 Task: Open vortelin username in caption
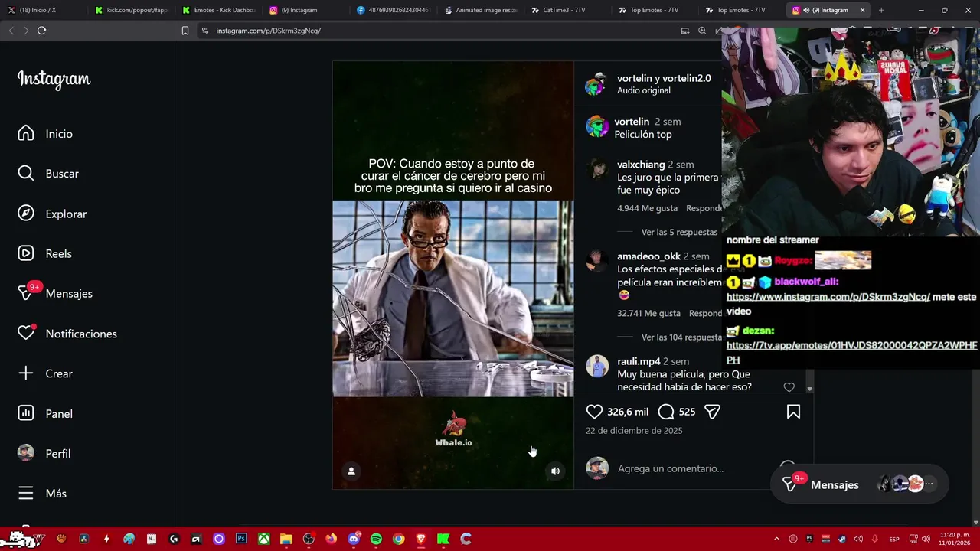(632, 122)
